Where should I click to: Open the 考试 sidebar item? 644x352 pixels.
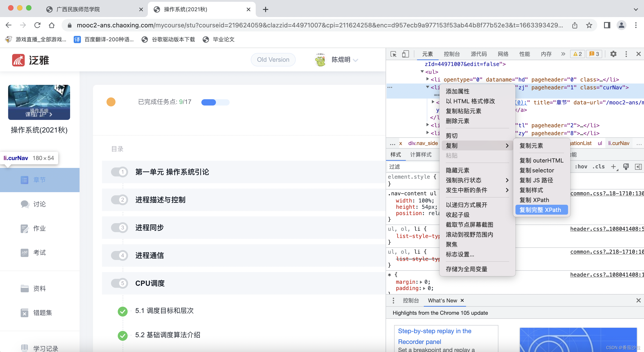pyautogui.click(x=40, y=253)
